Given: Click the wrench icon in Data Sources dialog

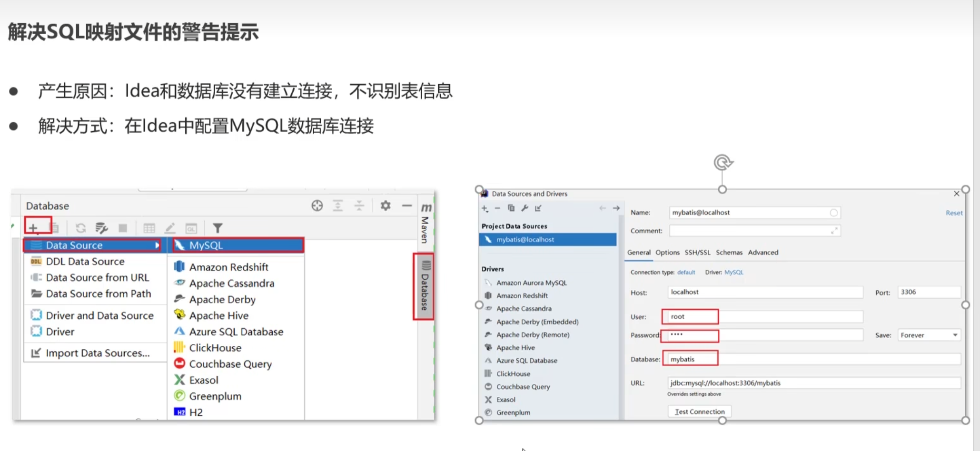Looking at the screenshot, I should tap(525, 208).
